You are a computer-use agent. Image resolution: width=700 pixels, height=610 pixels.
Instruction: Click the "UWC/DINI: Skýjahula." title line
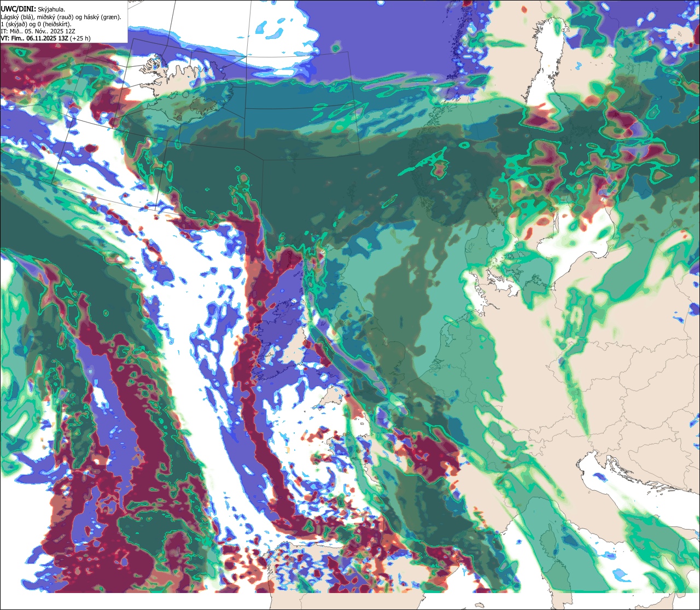coord(33,9)
